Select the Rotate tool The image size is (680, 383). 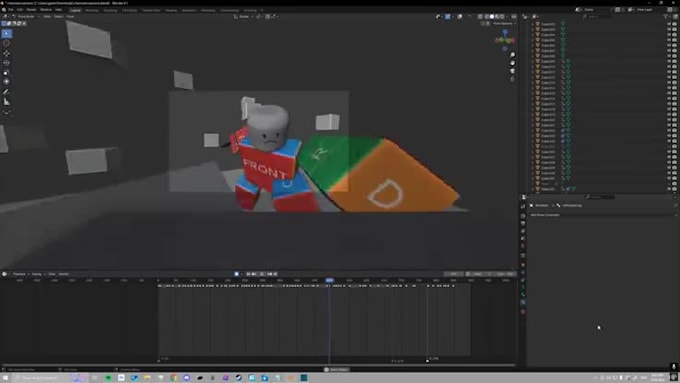tap(7, 63)
